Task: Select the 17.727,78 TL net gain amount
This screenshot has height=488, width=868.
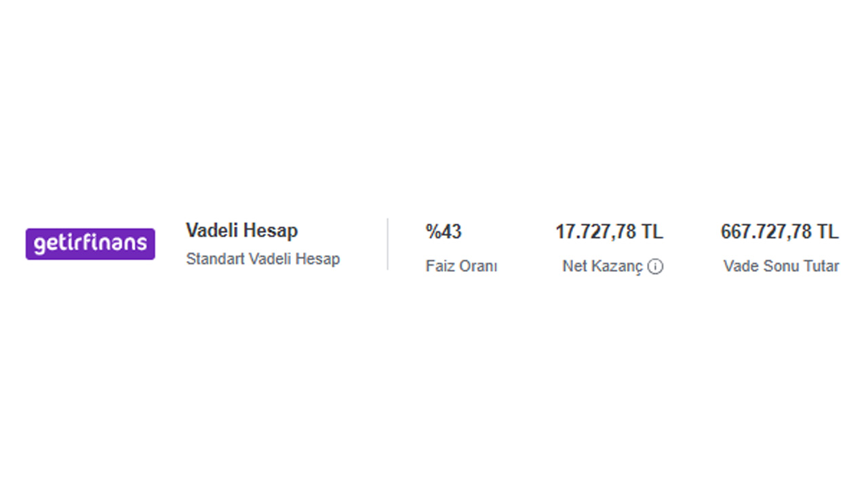Action: point(610,232)
